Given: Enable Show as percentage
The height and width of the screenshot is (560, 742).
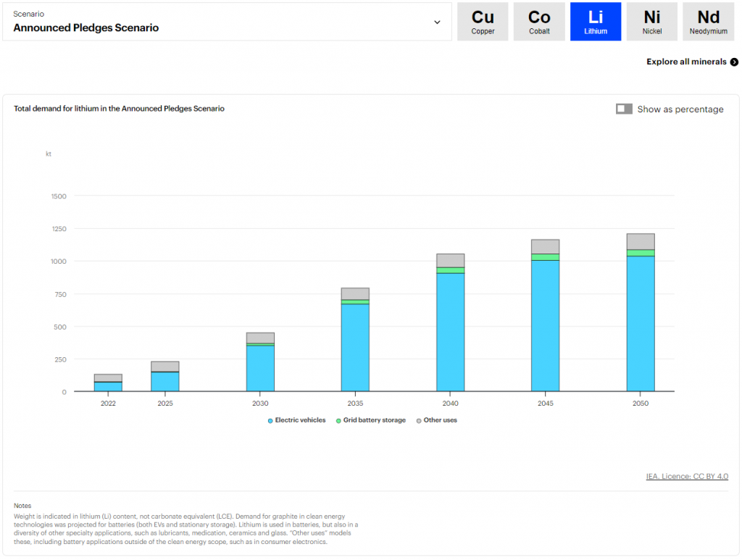Looking at the screenshot, I should [624, 109].
